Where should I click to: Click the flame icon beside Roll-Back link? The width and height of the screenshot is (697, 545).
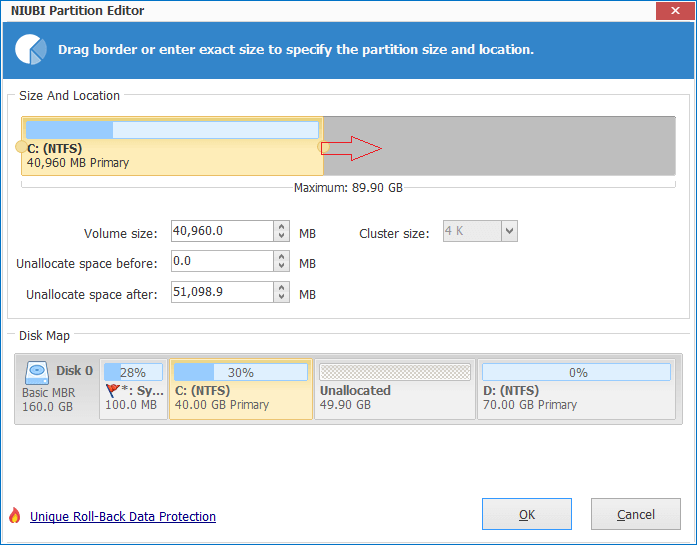tap(14, 516)
